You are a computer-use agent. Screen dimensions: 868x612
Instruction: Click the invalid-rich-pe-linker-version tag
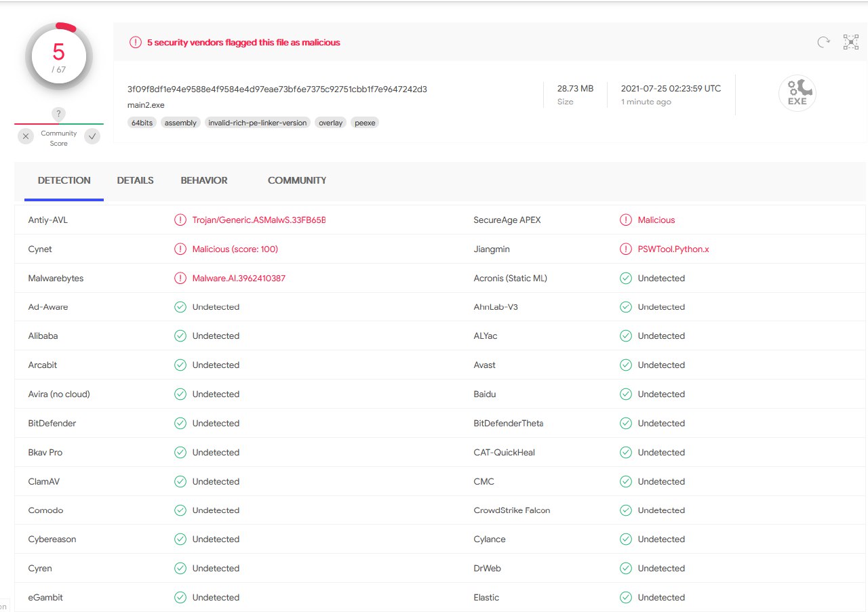257,123
